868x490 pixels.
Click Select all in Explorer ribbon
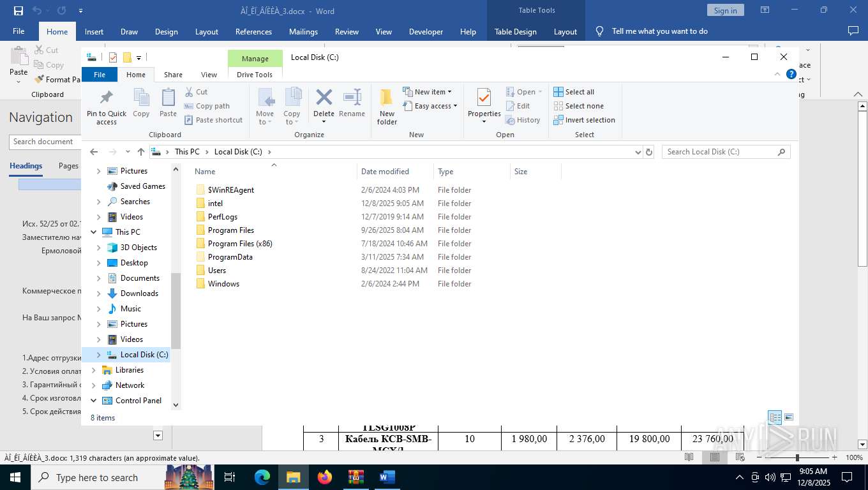(574, 92)
